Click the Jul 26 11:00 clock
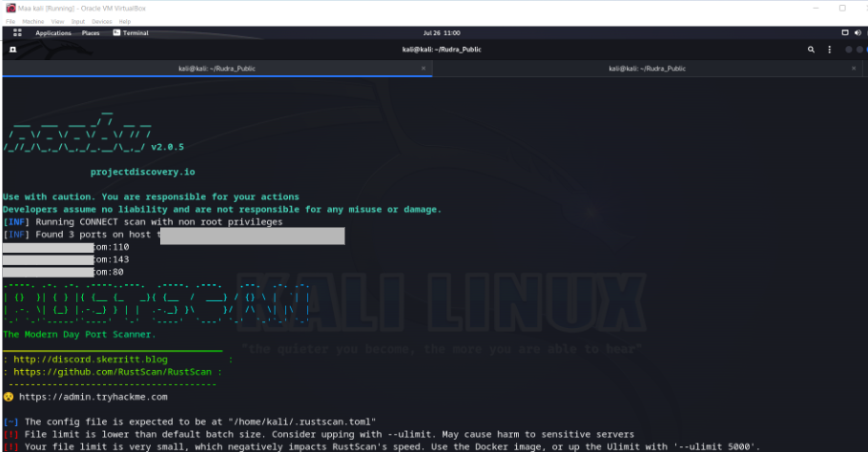 [x=442, y=33]
